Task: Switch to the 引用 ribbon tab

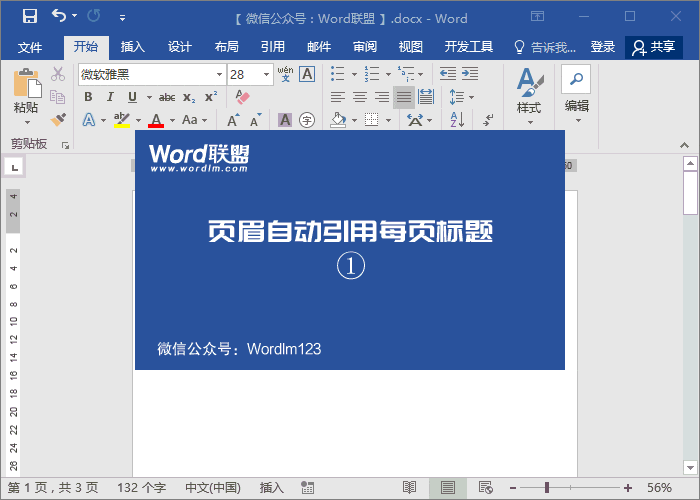Action: pos(273,47)
